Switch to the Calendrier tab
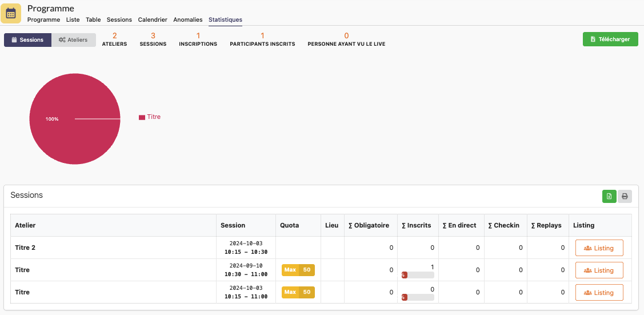The image size is (644, 315). point(153,19)
